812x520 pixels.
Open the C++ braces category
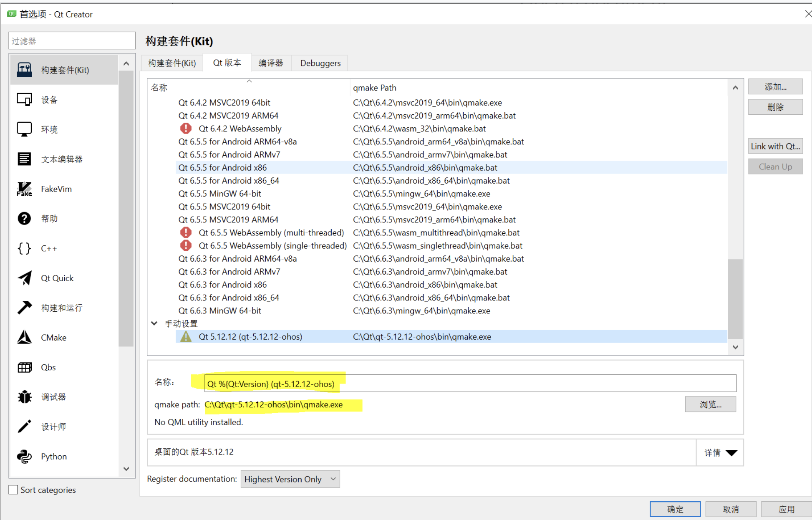tap(25, 248)
